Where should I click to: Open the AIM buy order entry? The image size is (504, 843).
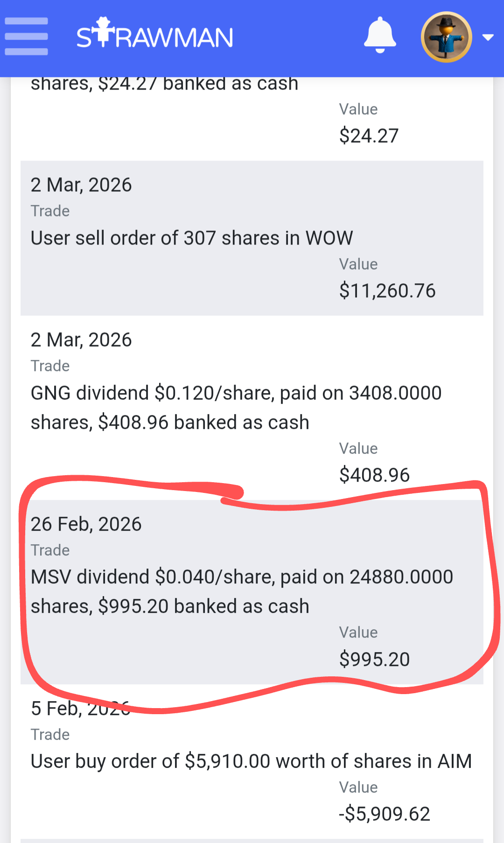[x=251, y=761]
